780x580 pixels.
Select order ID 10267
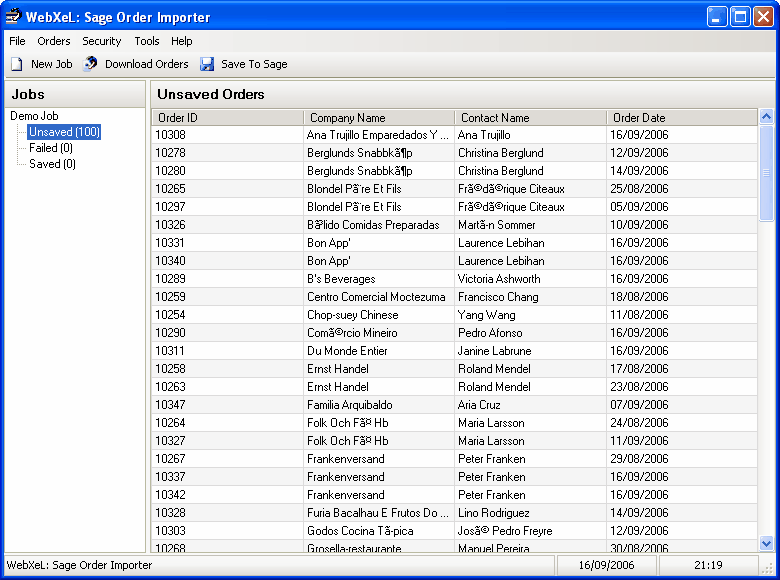[x=170, y=459]
